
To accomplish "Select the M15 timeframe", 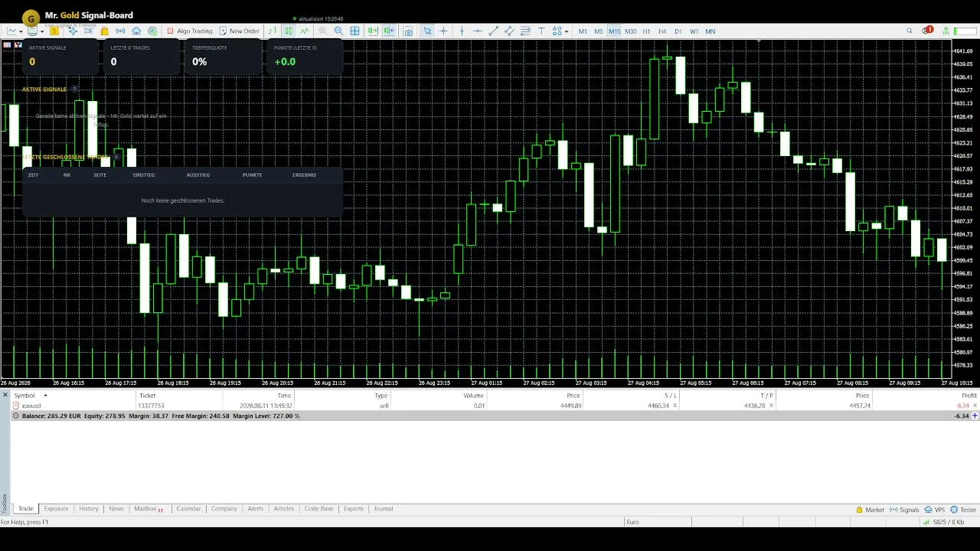I will tap(615, 31).
